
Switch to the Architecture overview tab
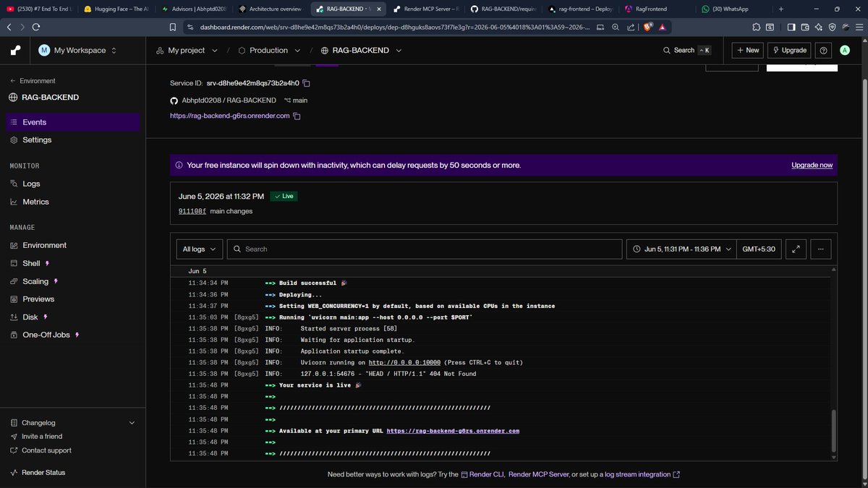pyautogui.click(x=271, y=9)
